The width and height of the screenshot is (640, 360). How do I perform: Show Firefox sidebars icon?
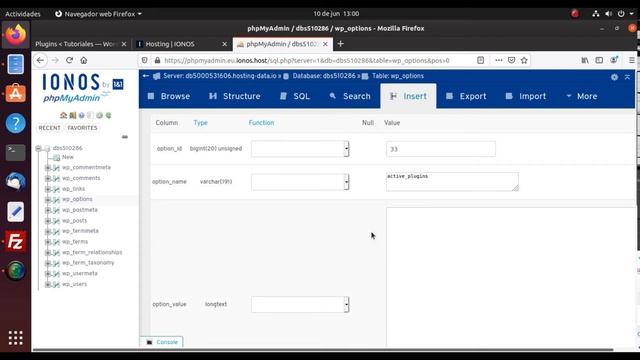click(x=599, y=60)
